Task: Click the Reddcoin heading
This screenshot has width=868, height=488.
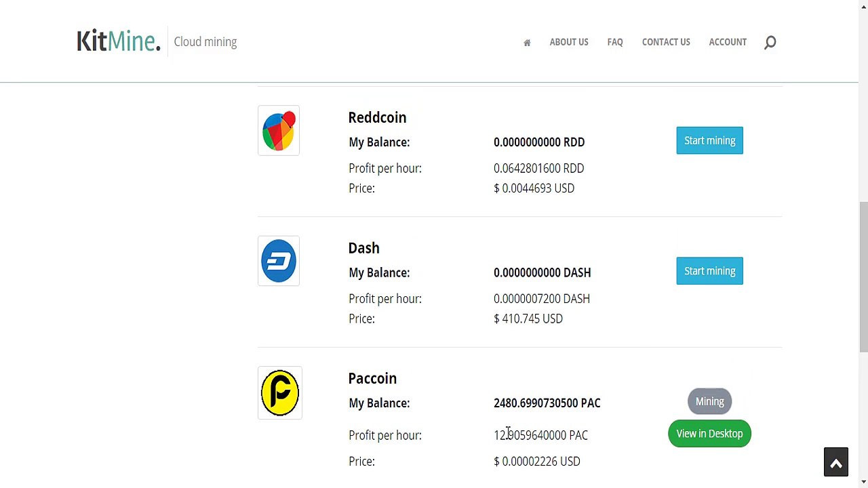Action: pos(377,117)
